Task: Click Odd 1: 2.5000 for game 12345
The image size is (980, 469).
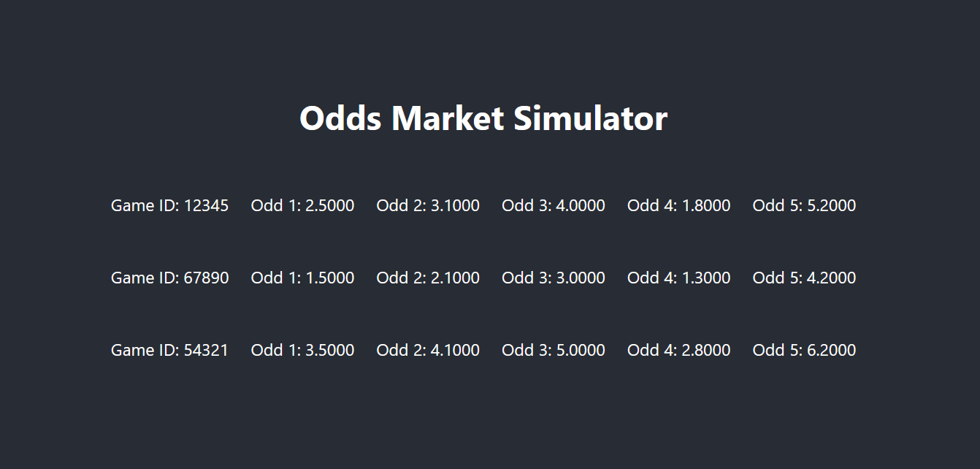Action: (x=302, y=205)
